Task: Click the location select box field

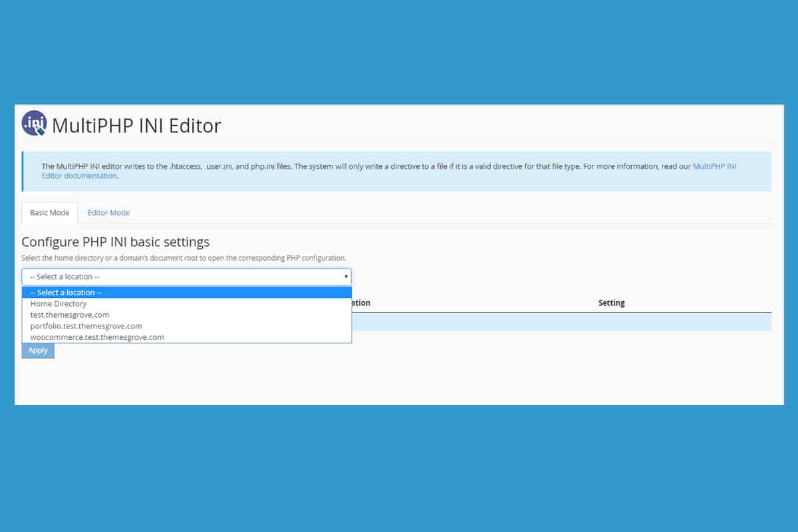Action: point(180,277)
